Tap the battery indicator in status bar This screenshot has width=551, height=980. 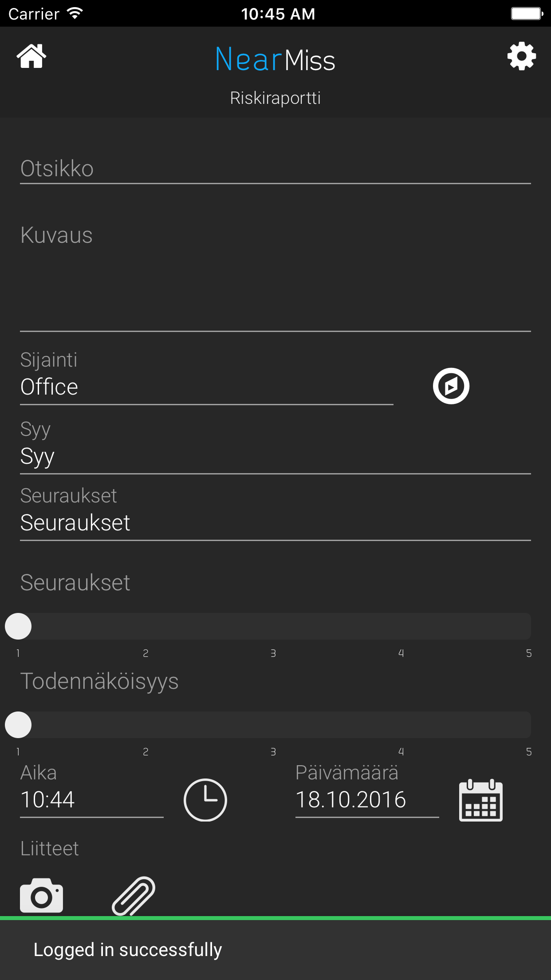click(527, 14)
